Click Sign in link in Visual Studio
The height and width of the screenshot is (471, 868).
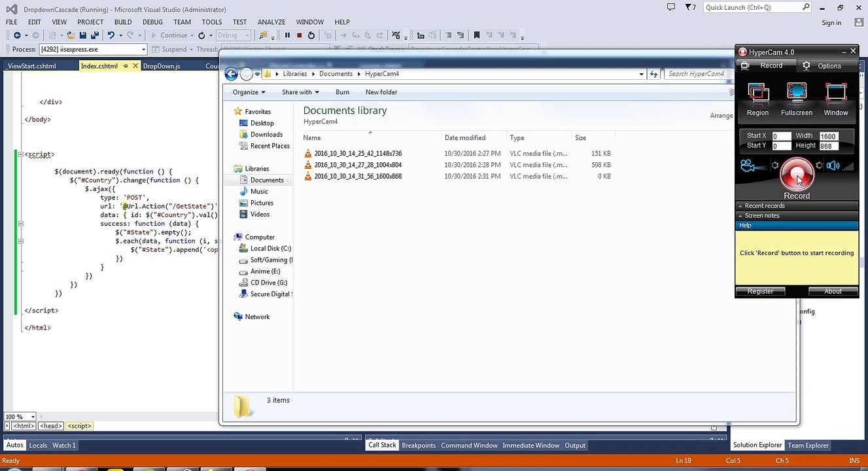pyautogui.click(x=831, y=23)
